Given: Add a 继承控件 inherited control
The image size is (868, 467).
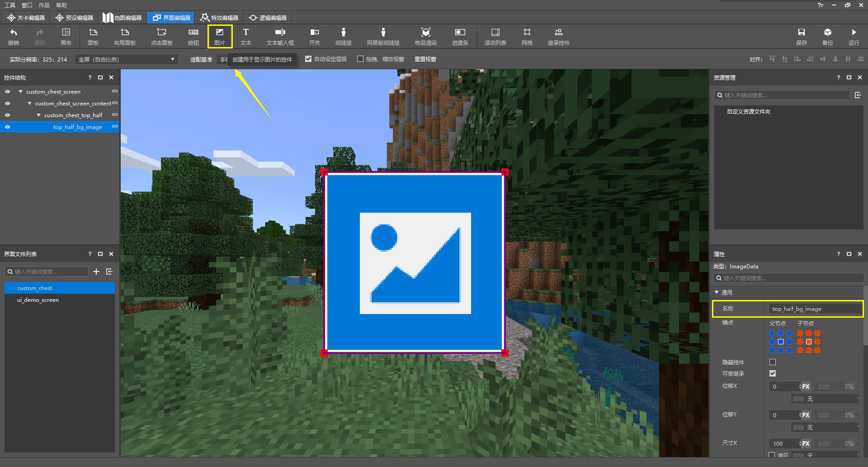Looking at the screenshot, I should [x=559, y=37].
